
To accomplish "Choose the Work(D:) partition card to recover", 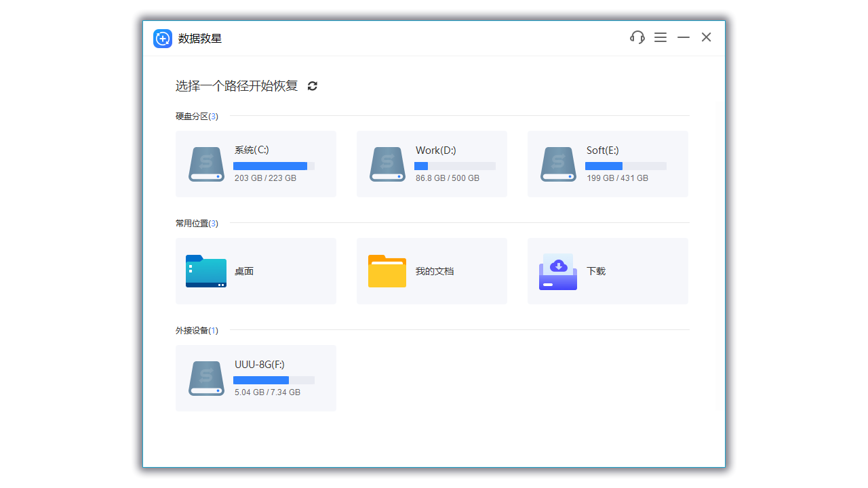I will [432, 164].
